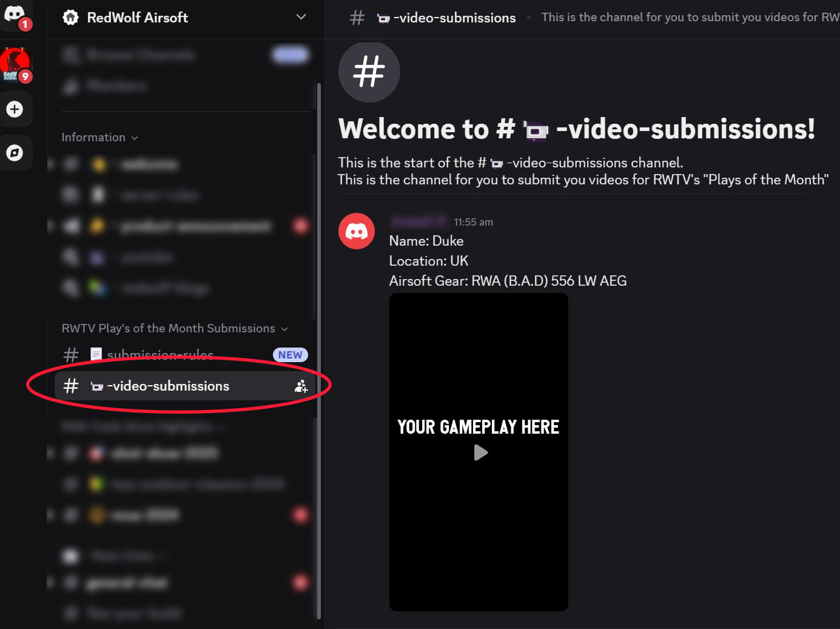Click the camera emoji on -video-submissions row

coord(97,386)
